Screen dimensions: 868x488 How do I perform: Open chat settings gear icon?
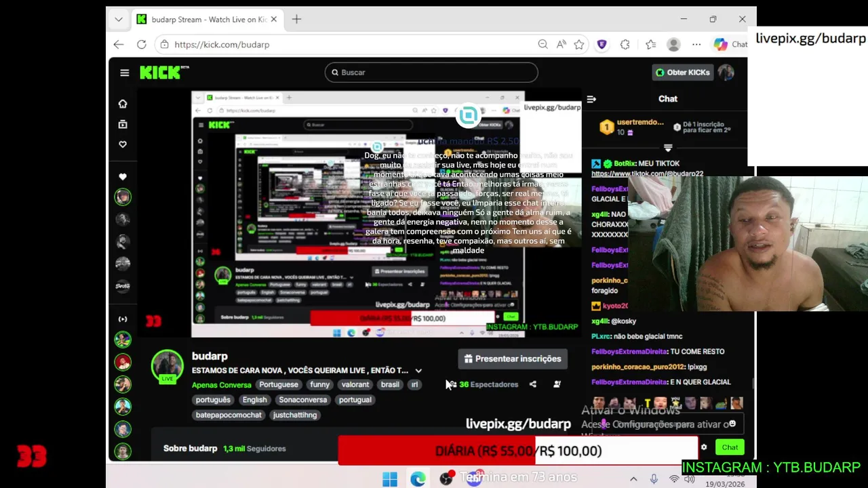pos(704,447)
